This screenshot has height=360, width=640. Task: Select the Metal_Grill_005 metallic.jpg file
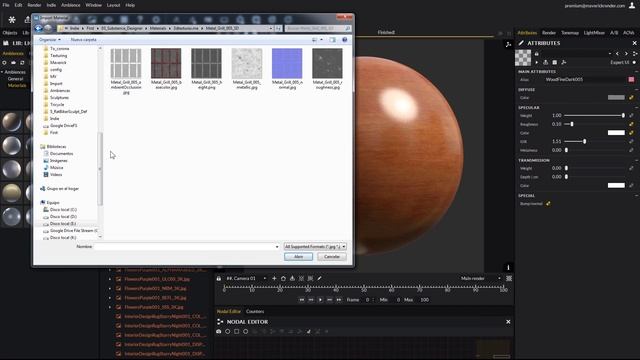(247, 69)
